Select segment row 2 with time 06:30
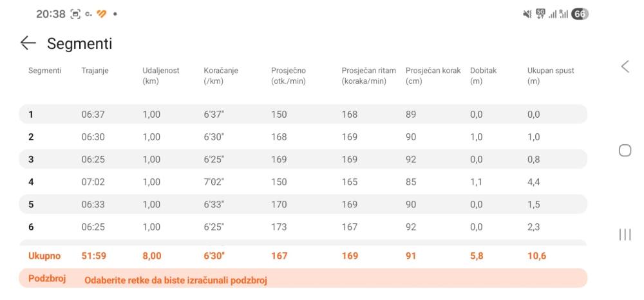The height and width of the screenshot is (300, 644). click(x=303, y=136)
